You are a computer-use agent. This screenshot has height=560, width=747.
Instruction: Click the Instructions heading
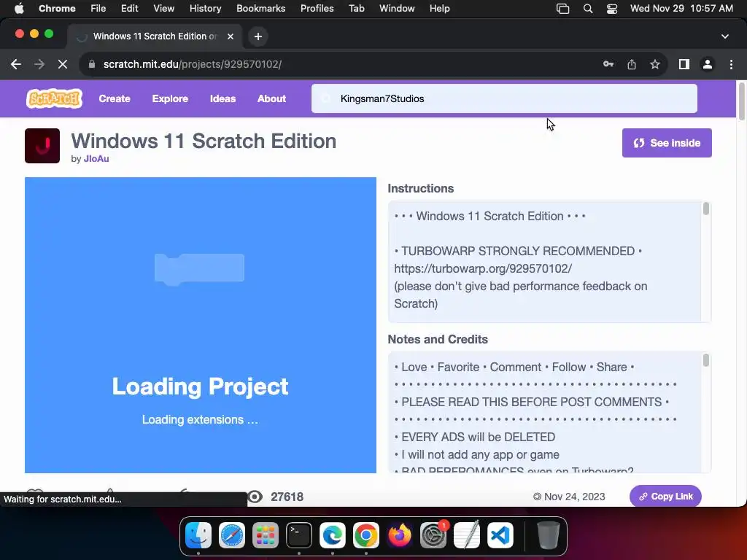pos(421,189)
